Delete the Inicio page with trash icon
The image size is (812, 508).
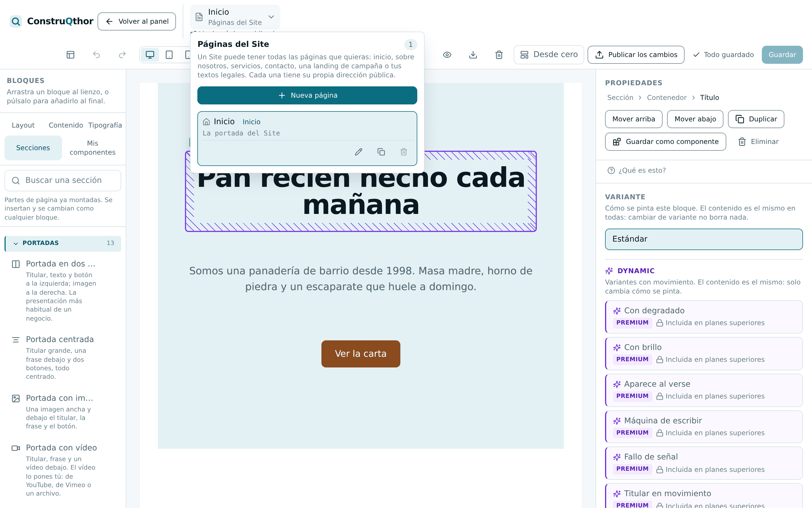pyautogui.click(x=404, y=152)
